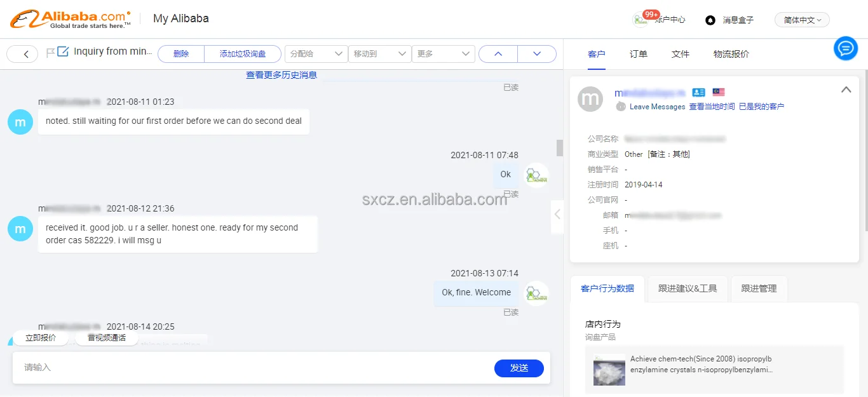Click the edit note icon next to inquiry

click(x=63, y=51)
